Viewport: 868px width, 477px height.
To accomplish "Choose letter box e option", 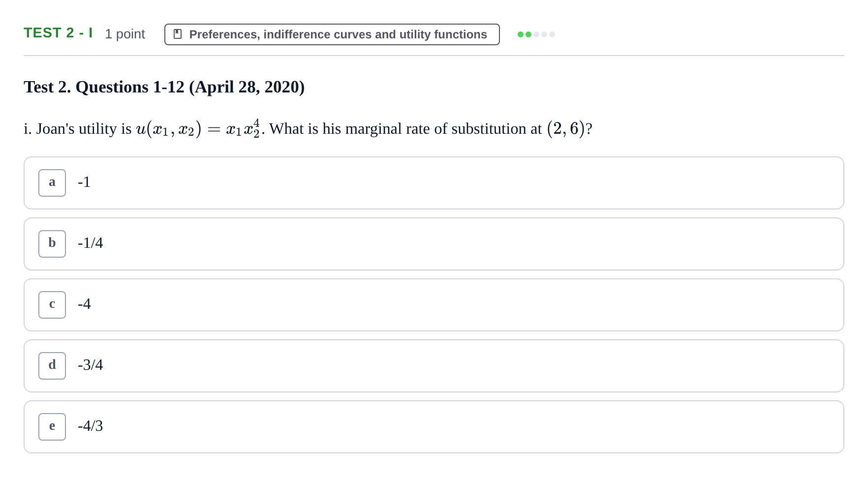I will pos(52,427).
